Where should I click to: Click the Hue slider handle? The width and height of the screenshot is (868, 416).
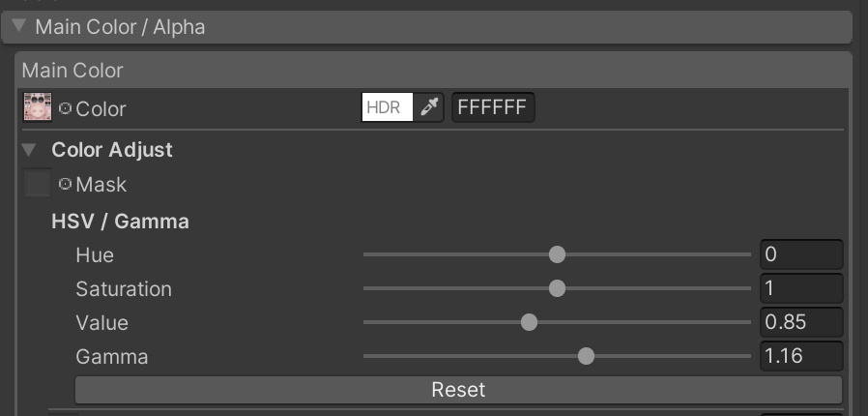tap(557, 254)
